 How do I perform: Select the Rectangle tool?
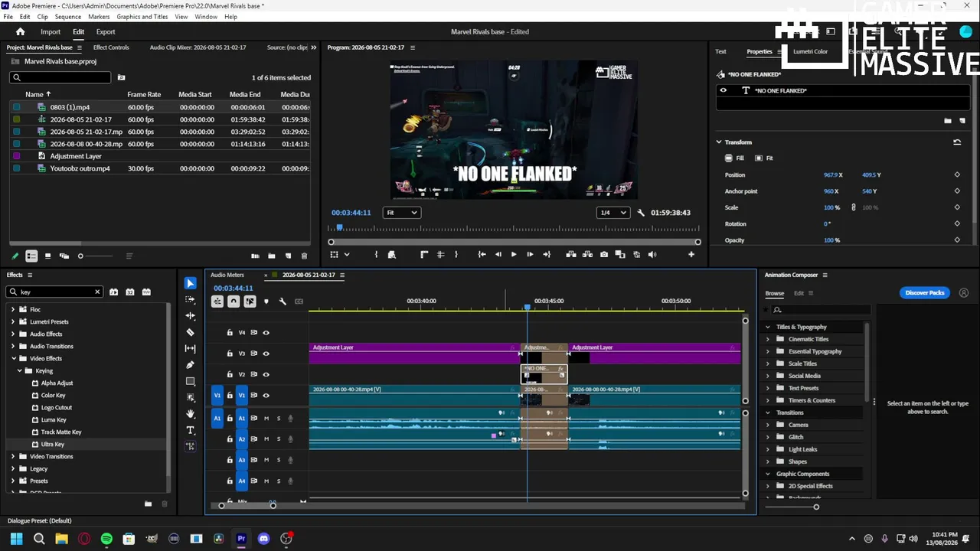[191, 381]
